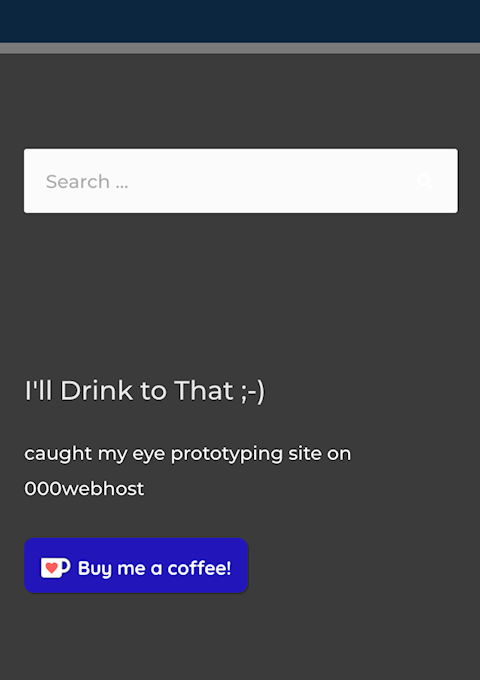Screen dimensions: 480x680
Task: Click the red heart inside the cup
Action: (x=52, y=568)
